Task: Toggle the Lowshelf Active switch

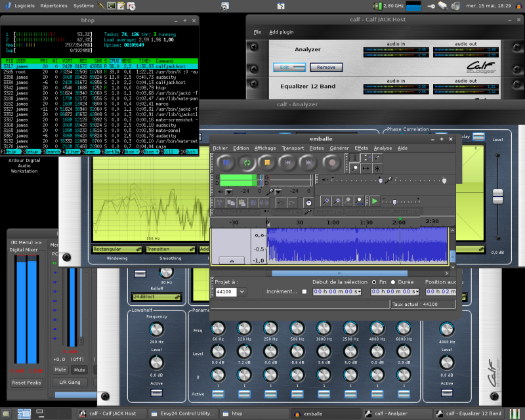Action: pos(156,392)
